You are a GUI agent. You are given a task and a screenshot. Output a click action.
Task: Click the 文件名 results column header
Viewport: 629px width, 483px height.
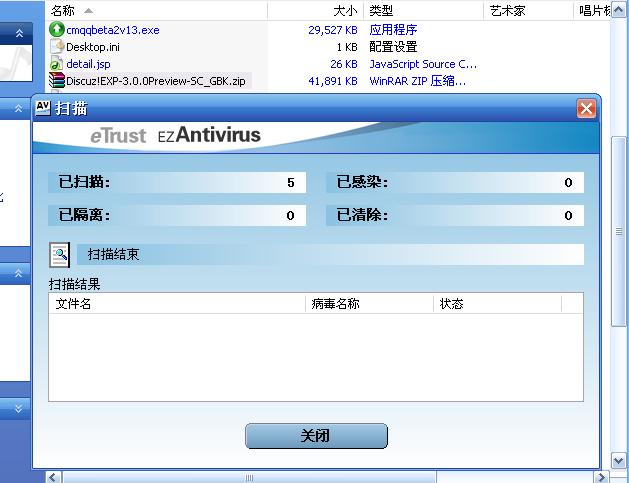point(177,304)
